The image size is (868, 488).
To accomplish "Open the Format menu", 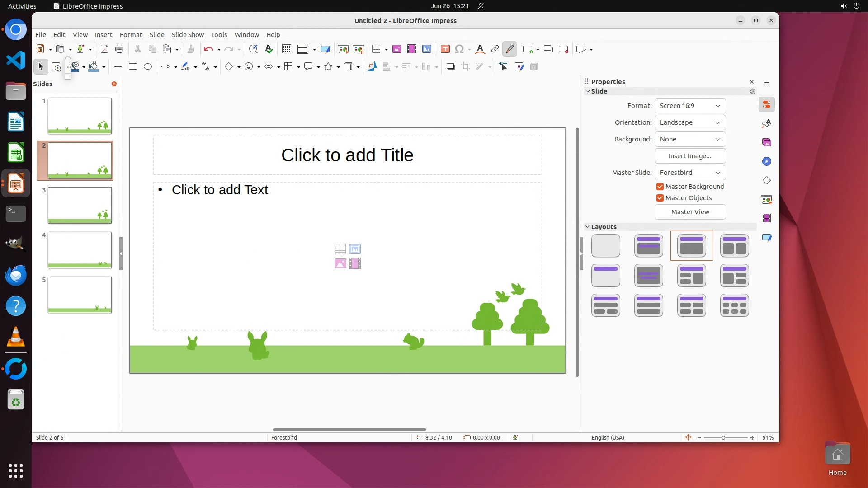I will (x=131, y=35).
